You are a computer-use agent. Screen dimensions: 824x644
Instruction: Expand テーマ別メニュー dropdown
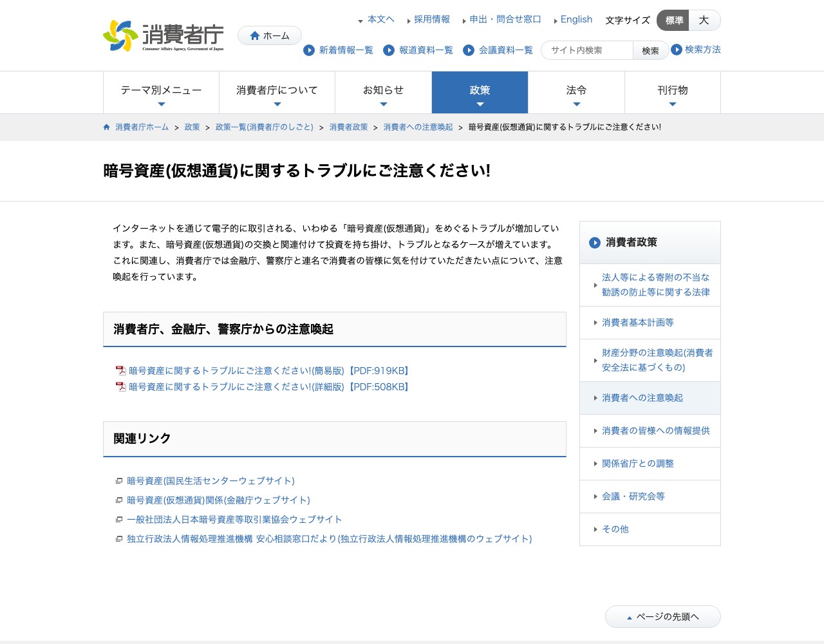pos(161,93)
